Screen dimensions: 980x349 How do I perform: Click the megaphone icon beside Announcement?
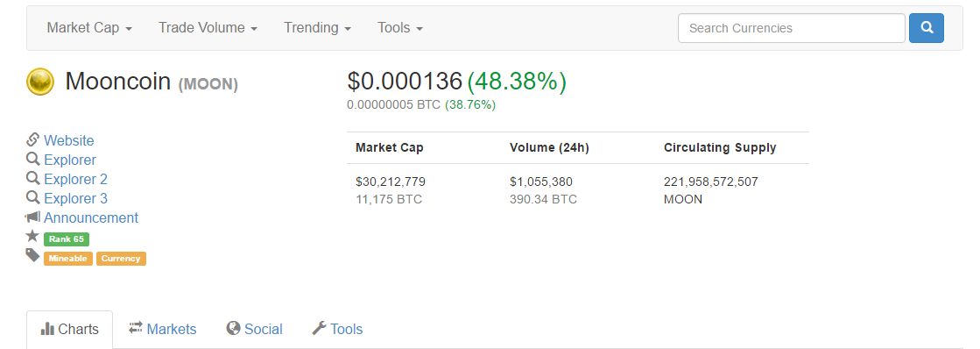(x=32, y=217)
